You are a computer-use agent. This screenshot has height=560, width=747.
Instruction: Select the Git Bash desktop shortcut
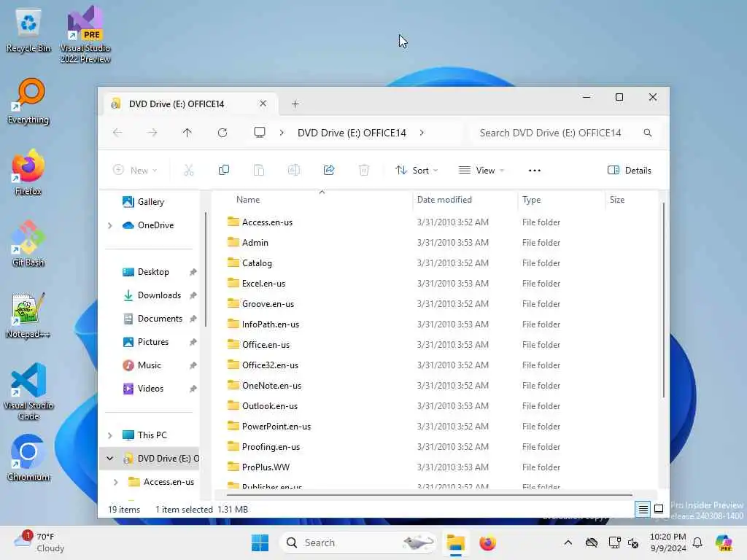click(x=28, y=244)
